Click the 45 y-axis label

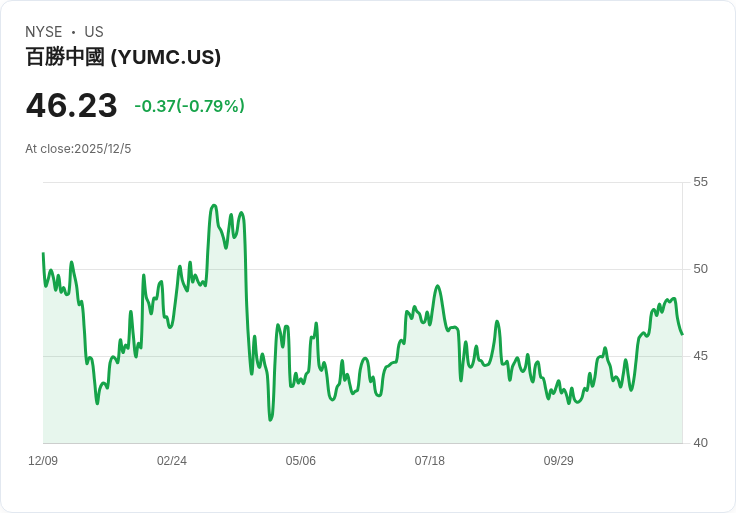[700, 356]
